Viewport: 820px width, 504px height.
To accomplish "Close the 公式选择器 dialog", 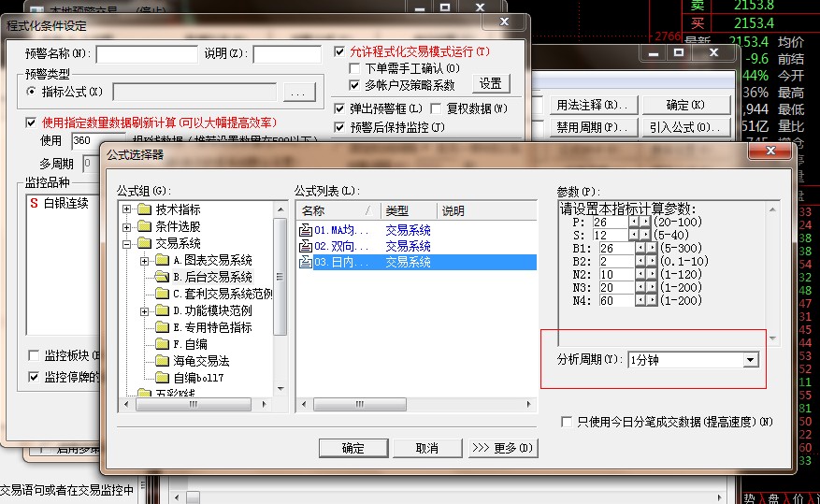I will point(770,151).
